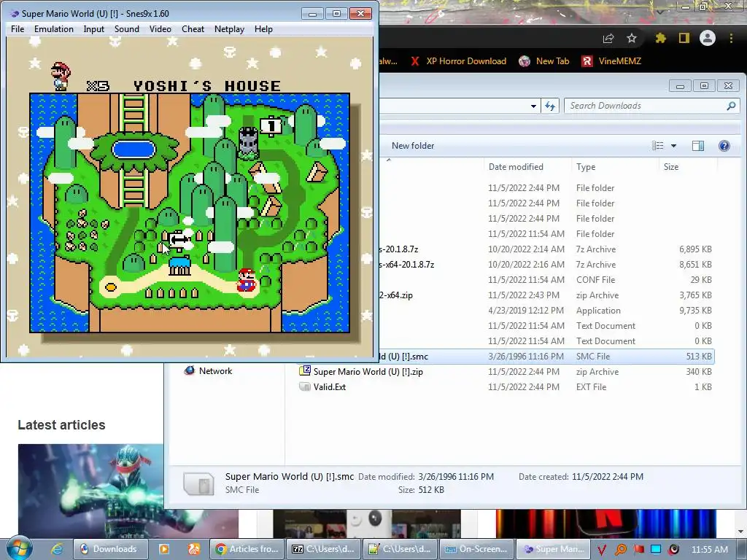Click Chrome's share page icon
Image resolution: width=747 pixels, height=560 pixels.
(608, 38)
